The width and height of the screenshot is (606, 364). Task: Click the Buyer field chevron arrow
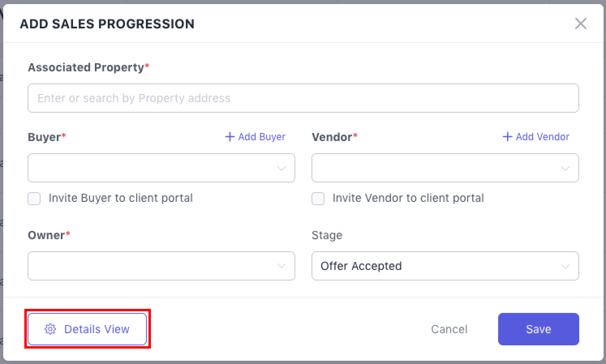click(x=281, y=168)
